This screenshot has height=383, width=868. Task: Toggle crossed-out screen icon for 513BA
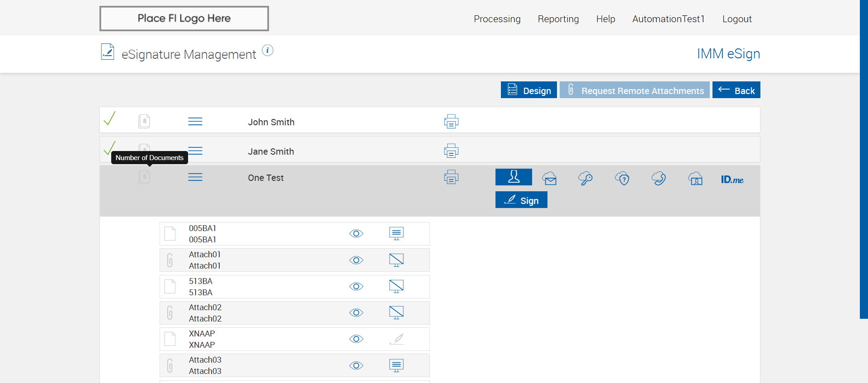pyautogui.click(x=396, y=286)
